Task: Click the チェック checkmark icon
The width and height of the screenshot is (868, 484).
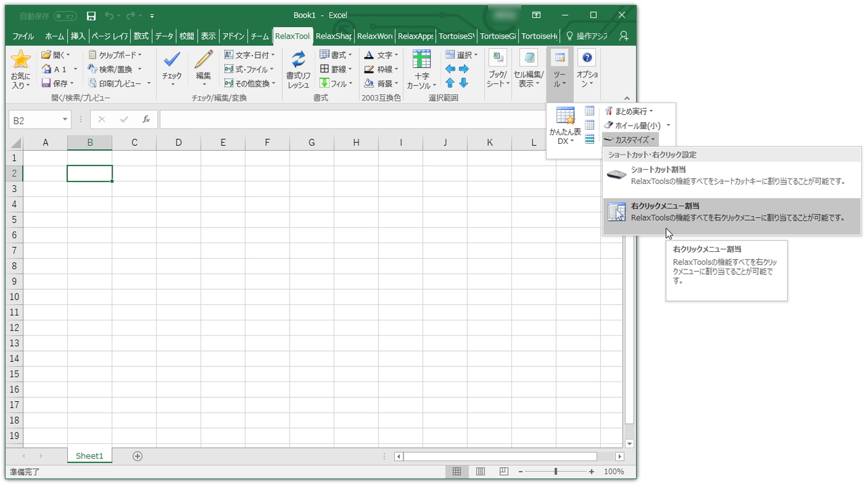Action: click(x=172, y=60)
